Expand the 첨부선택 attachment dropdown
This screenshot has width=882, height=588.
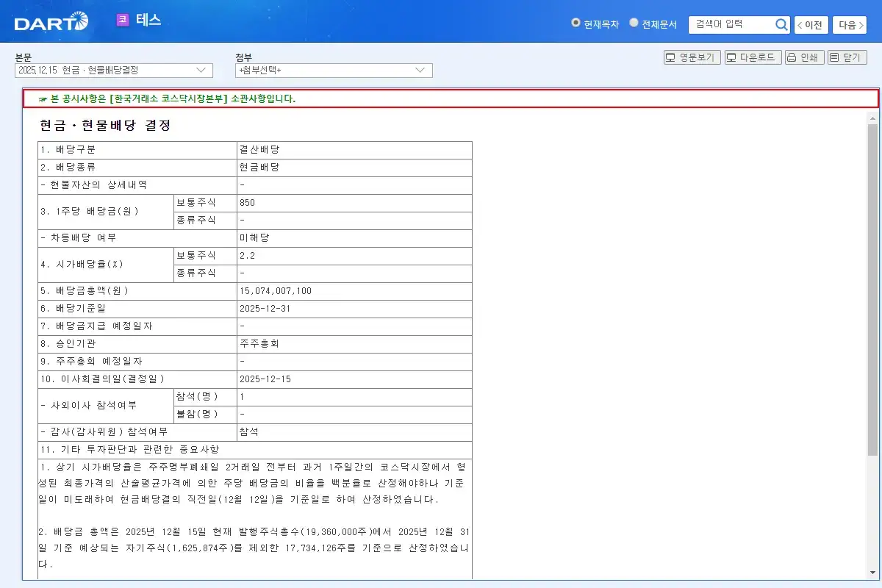coord(334,70)
